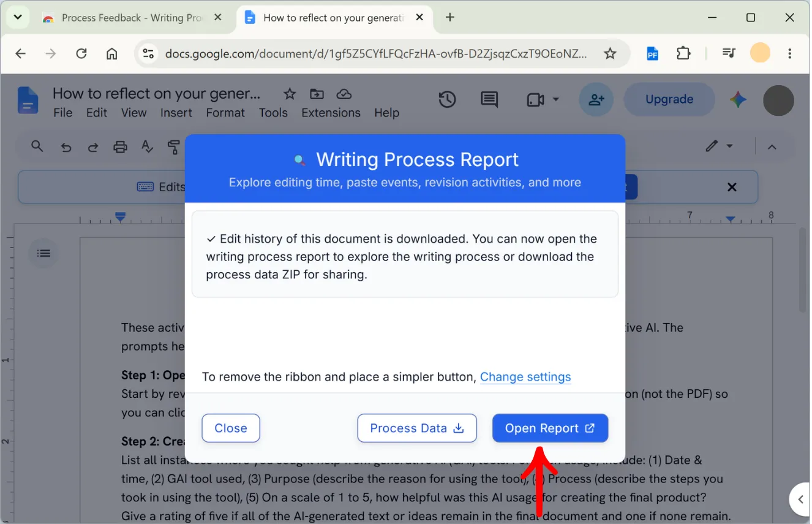Screen dimensions: 812x524
Task: Bookmark this page with the star
Action: [x=610, y=54]
